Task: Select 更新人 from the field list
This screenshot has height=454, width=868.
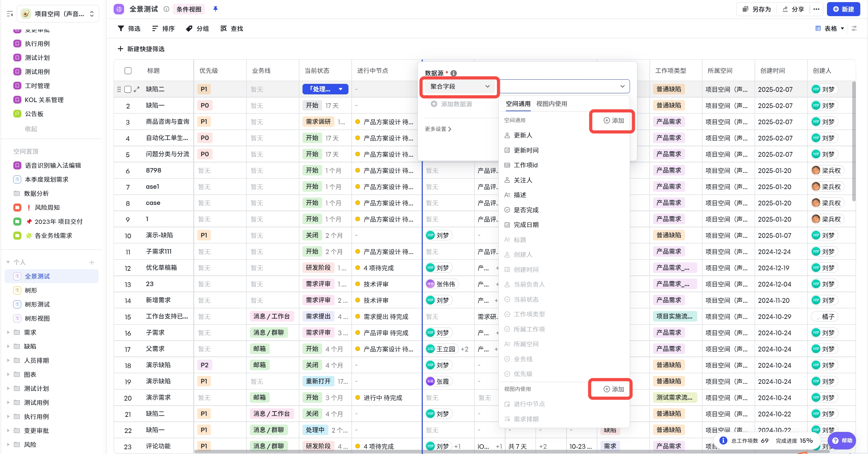Action: [x=564, y=135]
